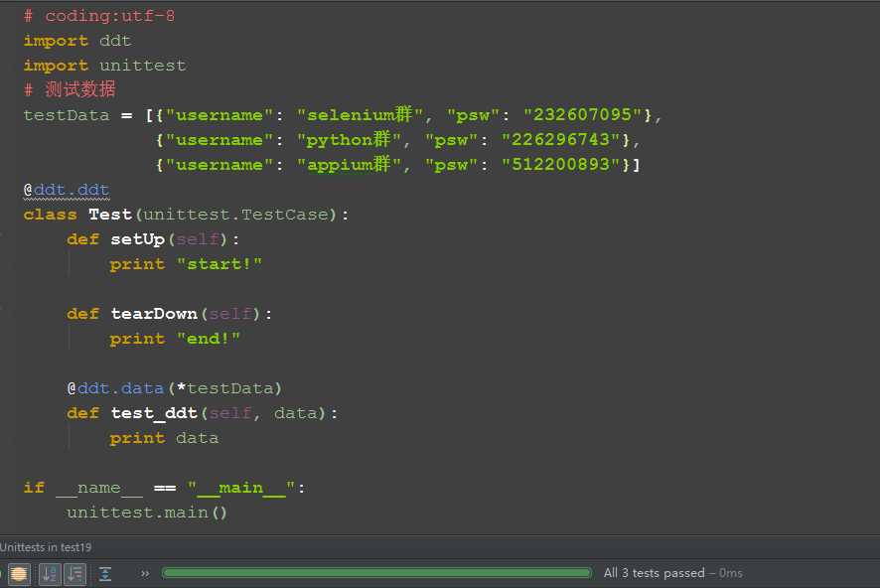Click the green test progress bar

coord(376,573)
